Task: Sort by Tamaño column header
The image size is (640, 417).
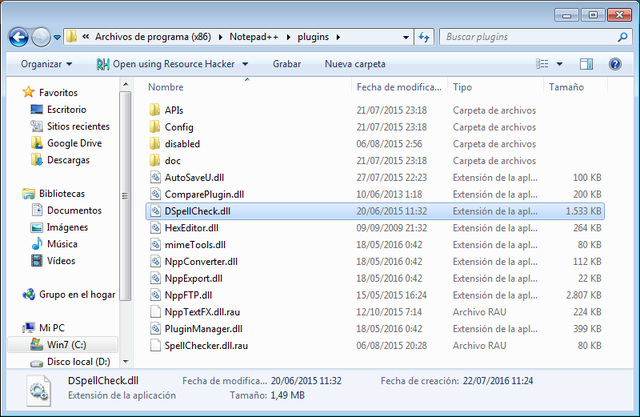Action: pyautogui.click(x=566, y=87)
